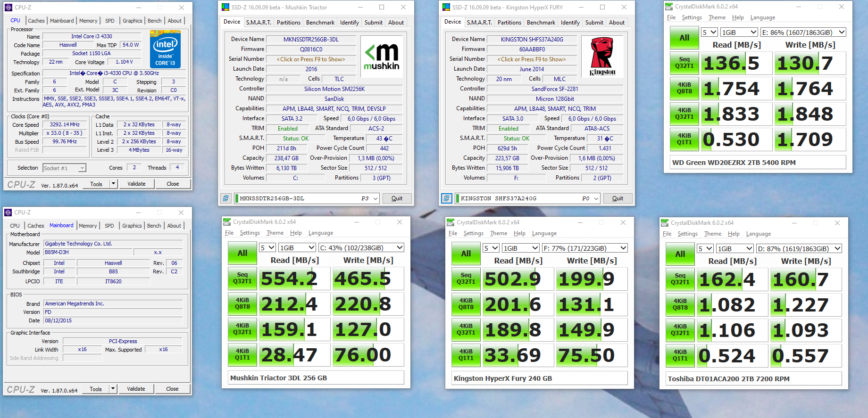Open the Tools dropdown arrow in the top CPU-Z
868x418 pixels.
[113, 184]
